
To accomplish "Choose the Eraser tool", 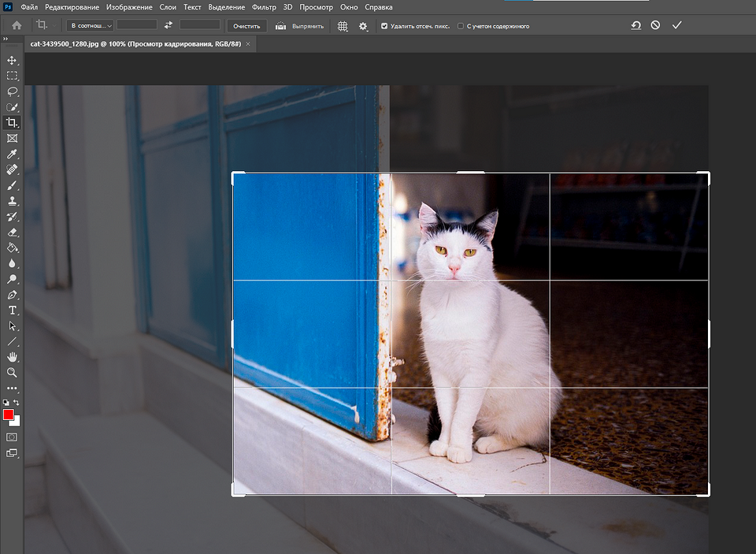I will (12, 232).
